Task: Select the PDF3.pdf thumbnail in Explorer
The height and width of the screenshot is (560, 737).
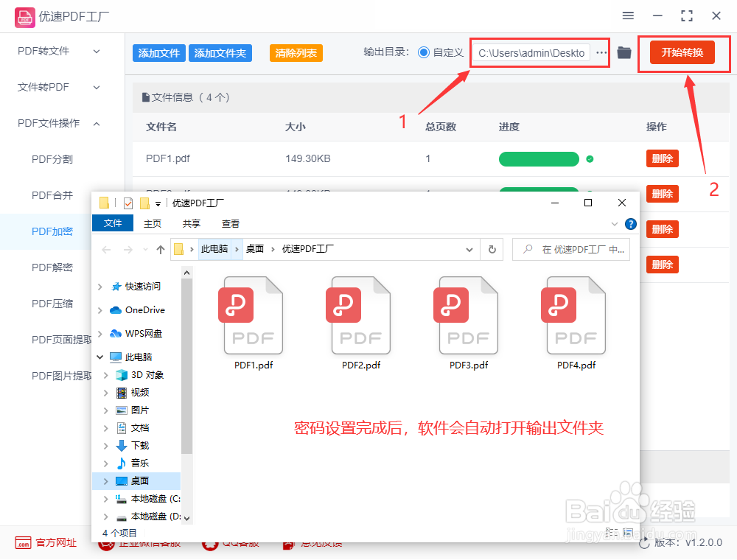Action: click(467, 315)
